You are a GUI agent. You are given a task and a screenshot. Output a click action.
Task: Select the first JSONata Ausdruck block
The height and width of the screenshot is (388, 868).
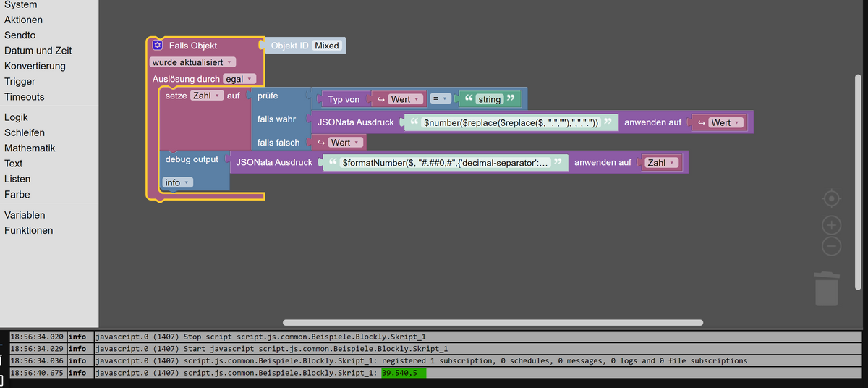tap(356, 122)
